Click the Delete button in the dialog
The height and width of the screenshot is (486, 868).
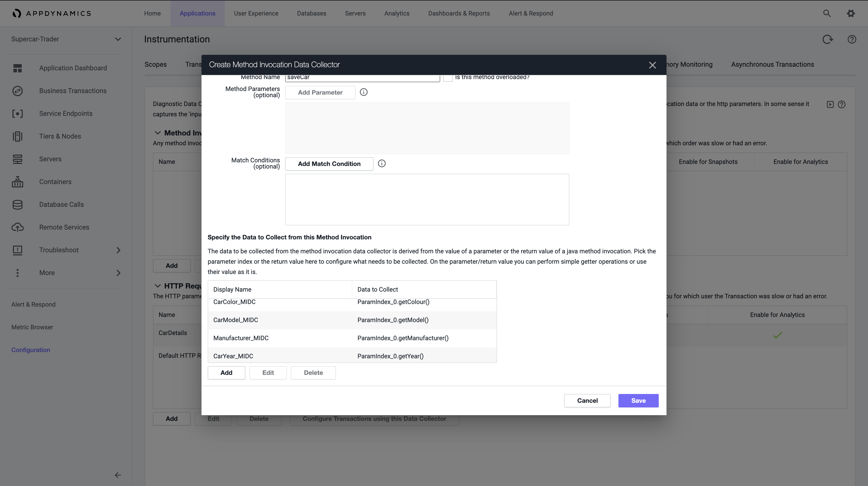click(x=313, y=373)
